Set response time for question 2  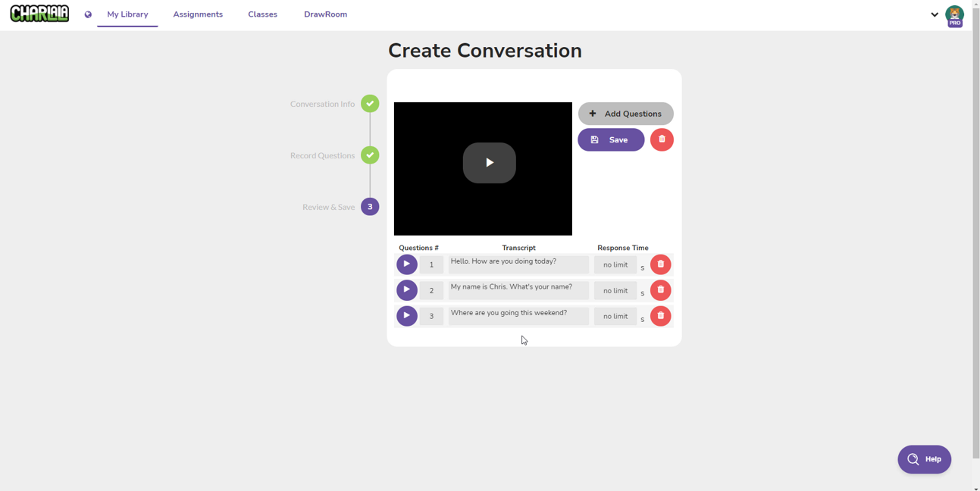tap(615, 291)
